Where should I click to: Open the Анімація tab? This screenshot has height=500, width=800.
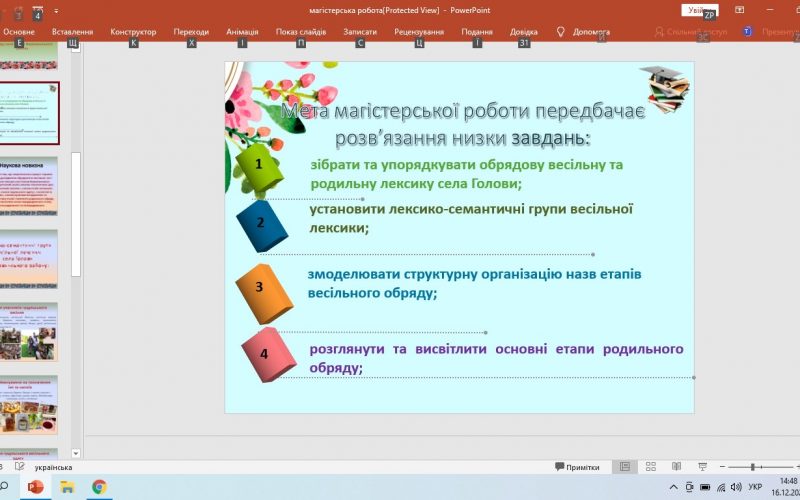(x=242, y=32)
